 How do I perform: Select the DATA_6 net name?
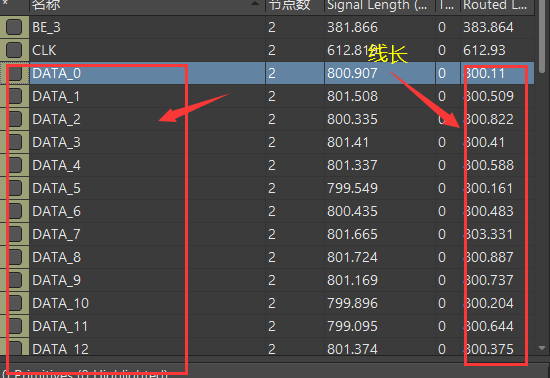point(56,211)
